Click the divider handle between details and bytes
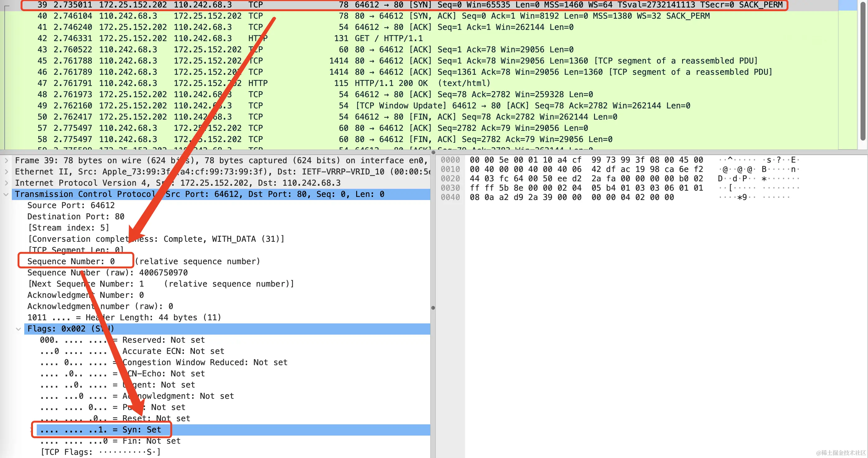The width and height of the screenshot is (868, 458). [x=433, y=308]
